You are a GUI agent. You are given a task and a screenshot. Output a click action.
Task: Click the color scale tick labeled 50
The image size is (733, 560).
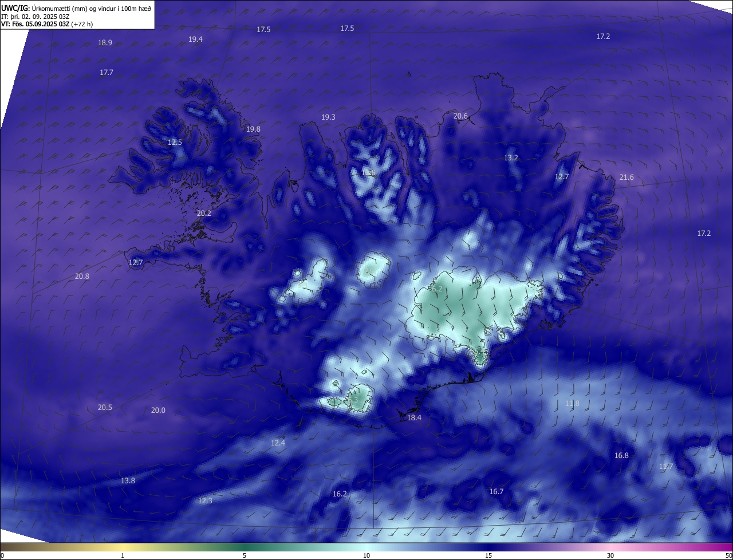728,555
